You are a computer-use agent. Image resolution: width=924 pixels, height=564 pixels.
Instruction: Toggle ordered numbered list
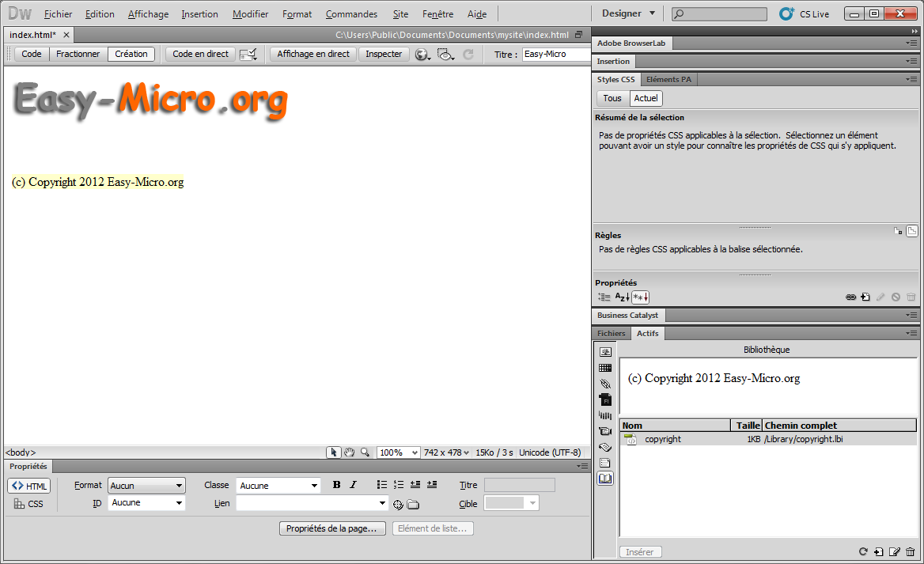(399, 484)
